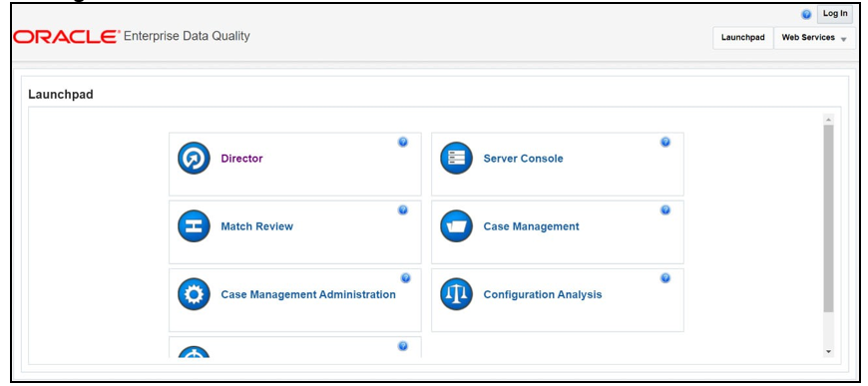Expand the Web Services dropdown
This screenshot has height=386, width=868.
tap(814, 38)
